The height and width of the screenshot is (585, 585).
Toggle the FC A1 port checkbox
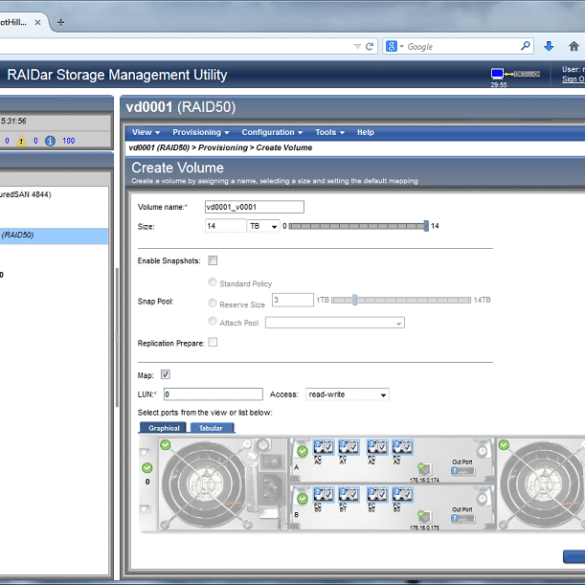pyautogui.click(x=353, y=446)
